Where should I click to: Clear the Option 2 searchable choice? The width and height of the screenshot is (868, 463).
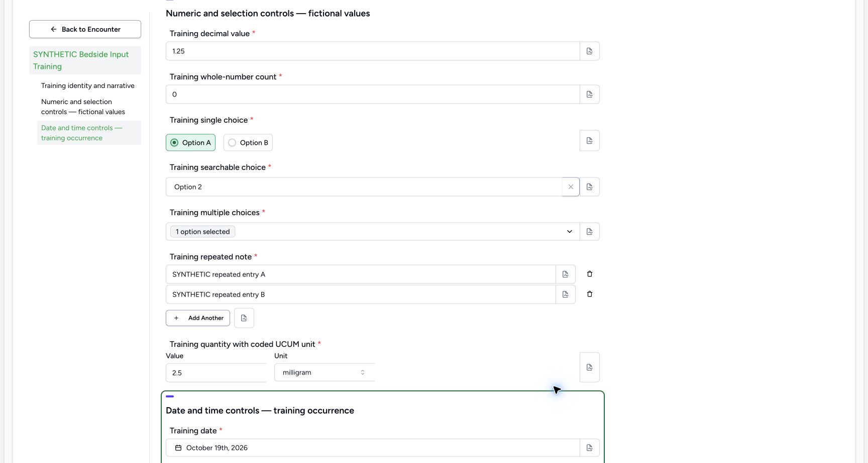pyautogui.click(x=571, y=187)
